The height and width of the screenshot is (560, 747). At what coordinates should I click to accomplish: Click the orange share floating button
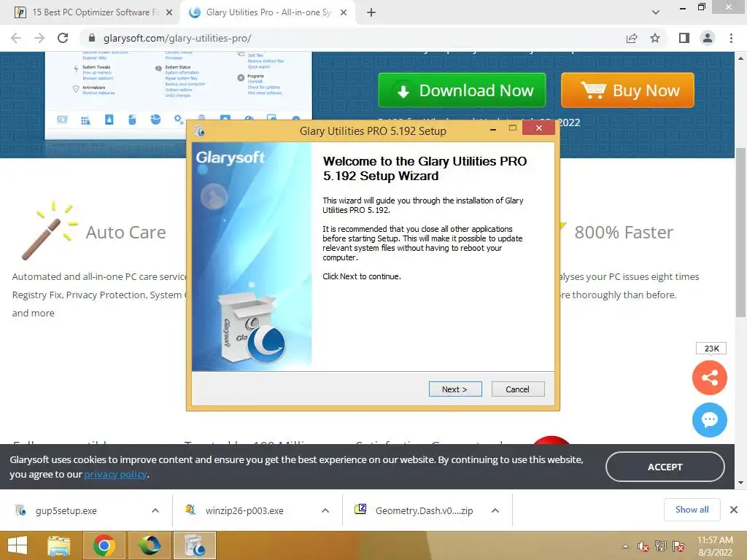(709, 378)
